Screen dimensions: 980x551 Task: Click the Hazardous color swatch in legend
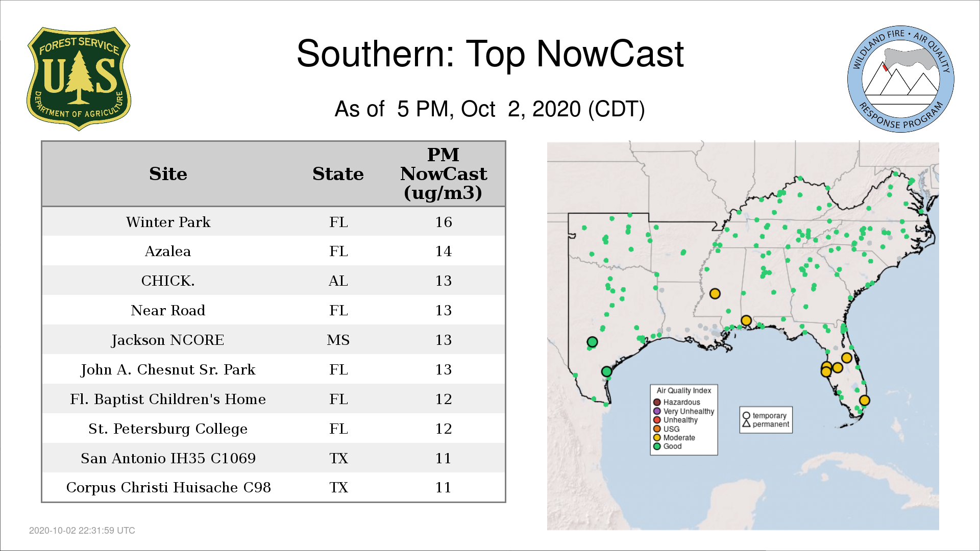[657, 402]
